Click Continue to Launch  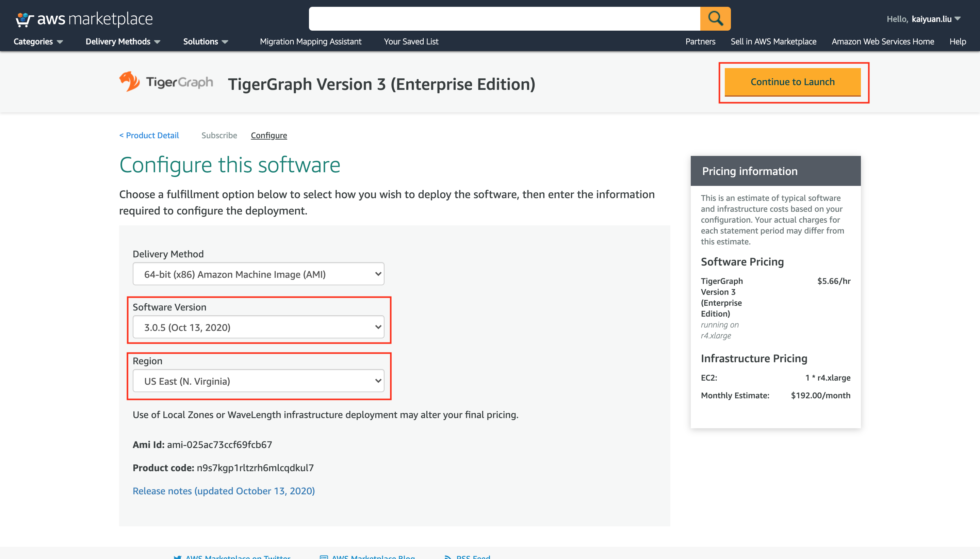(793, 82)
